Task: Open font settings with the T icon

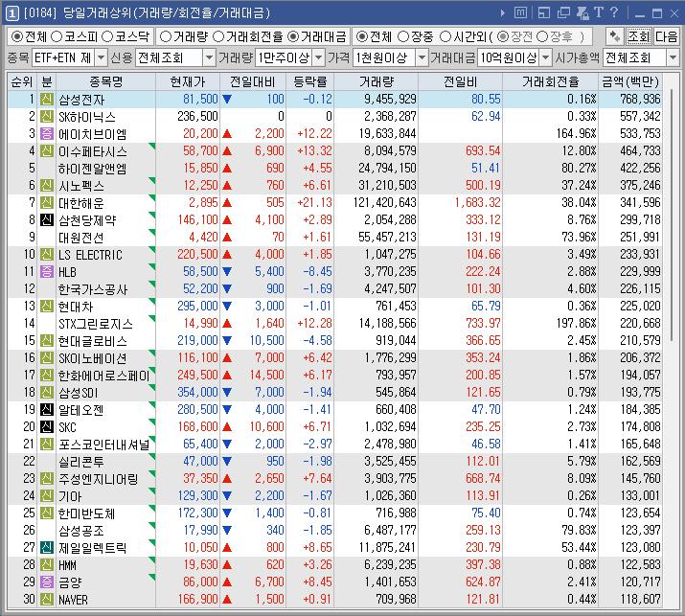Action: click(599, 12)
